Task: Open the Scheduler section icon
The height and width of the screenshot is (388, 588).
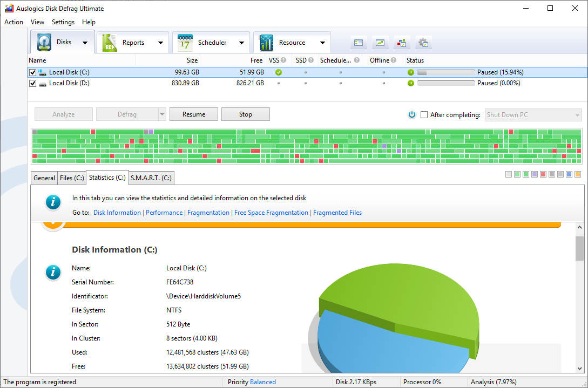Action: (185, 42)
